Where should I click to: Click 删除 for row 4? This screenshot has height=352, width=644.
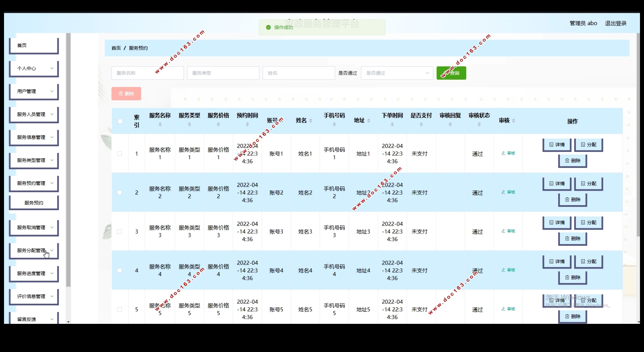click(573, 278)
